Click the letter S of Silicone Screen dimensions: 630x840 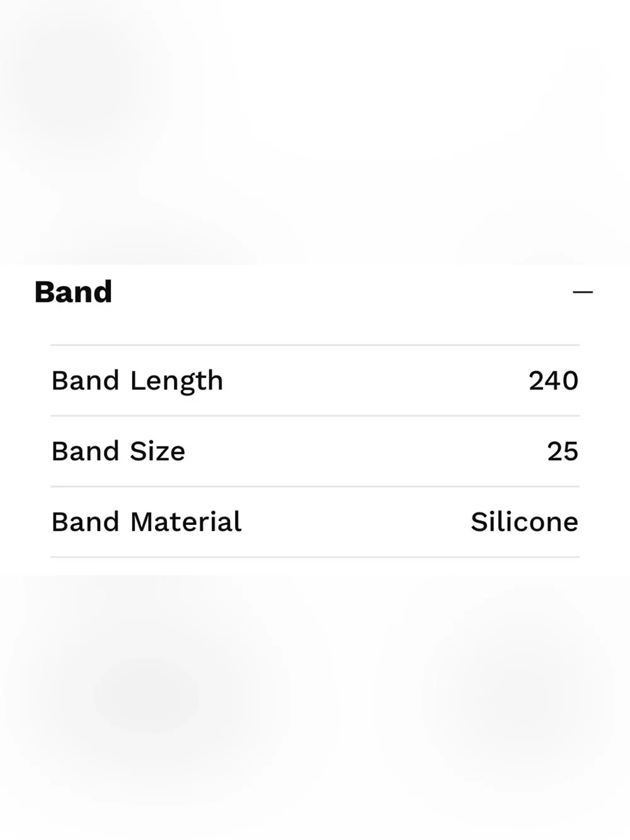[479, 522]
